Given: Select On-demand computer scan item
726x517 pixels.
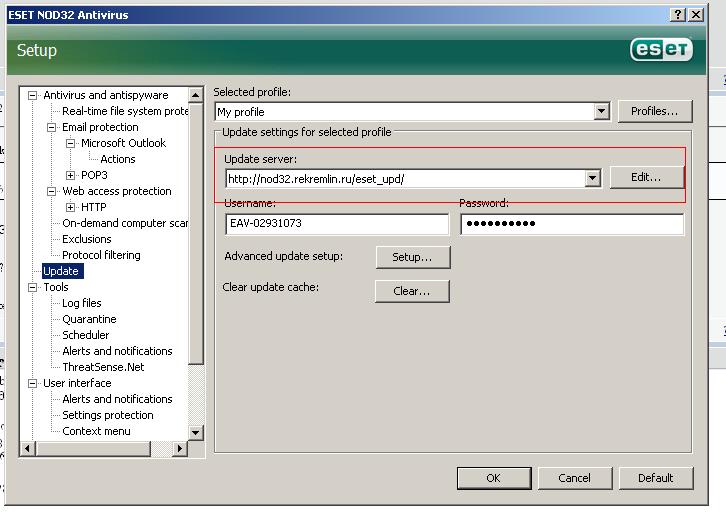Looking at the screenshot, I should [125, 223].
